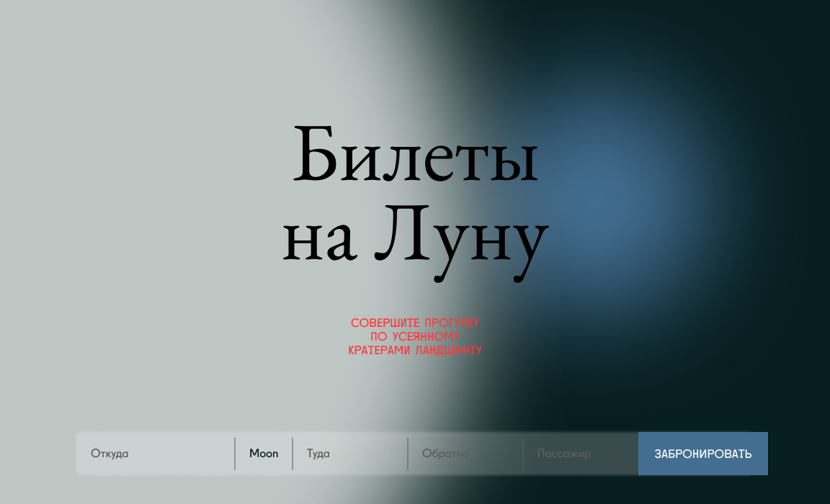Image resolution: width=830 pixels, height=504 pixels.
Task: Select the Moon destination label
Action: click(x=264, y=454)
